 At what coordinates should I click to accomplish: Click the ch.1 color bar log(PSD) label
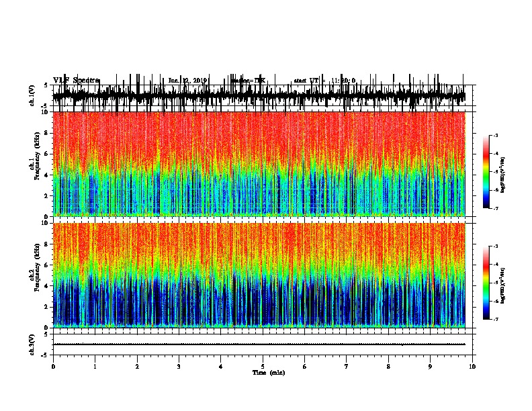pos(503,175)
